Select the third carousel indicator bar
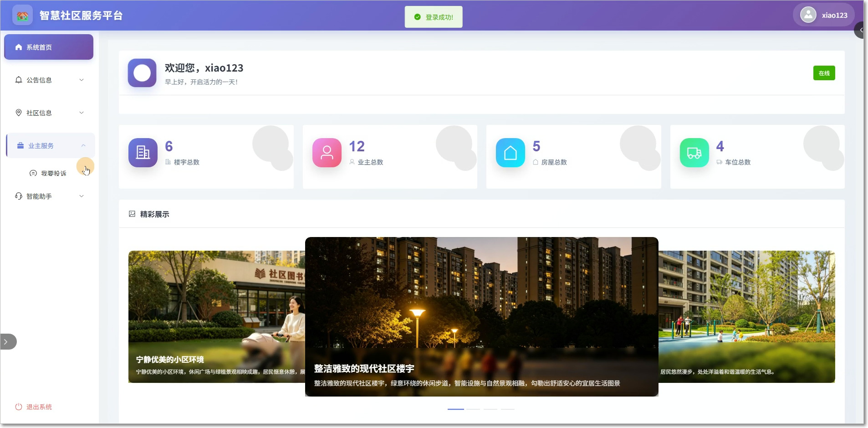The image size is (868, 428). coord(490,409)
